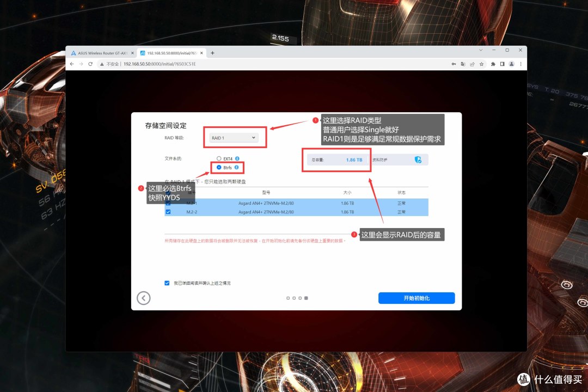This screenshot has height=392, width=588.
Task: Click the info icon next to EXT4
Action: (237, 158)
